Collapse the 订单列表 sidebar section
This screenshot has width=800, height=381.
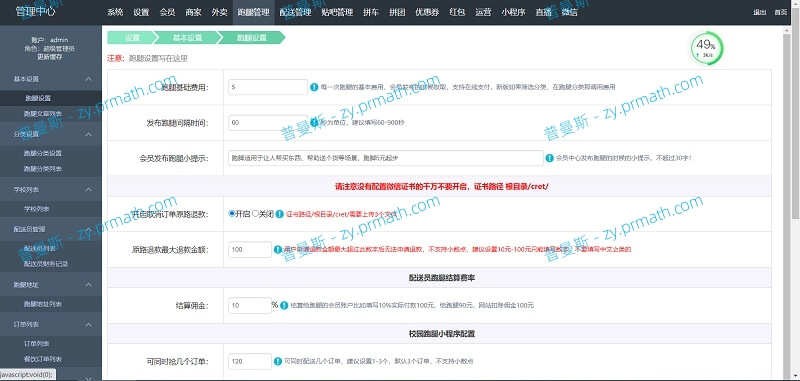(88, 324)
